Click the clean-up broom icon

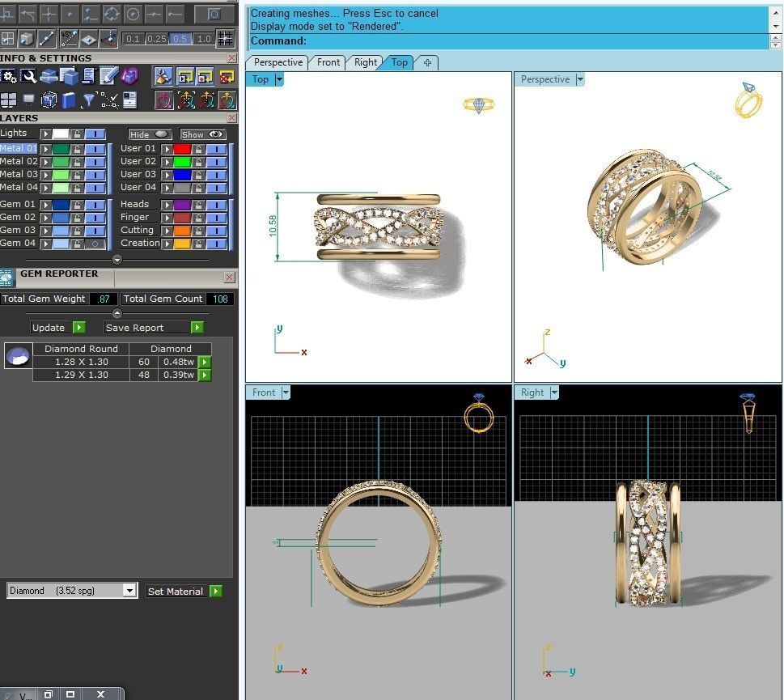tap(163, 77)
